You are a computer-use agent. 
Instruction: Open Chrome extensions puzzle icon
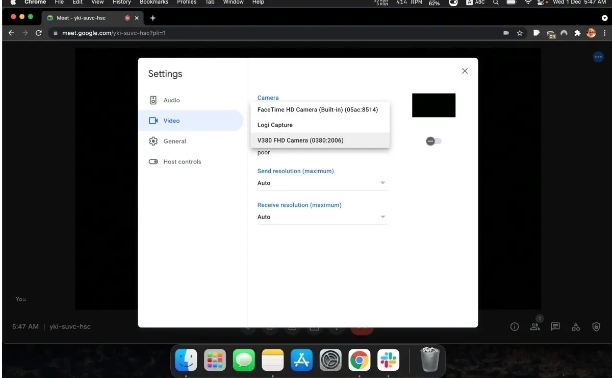coord(577,33)
